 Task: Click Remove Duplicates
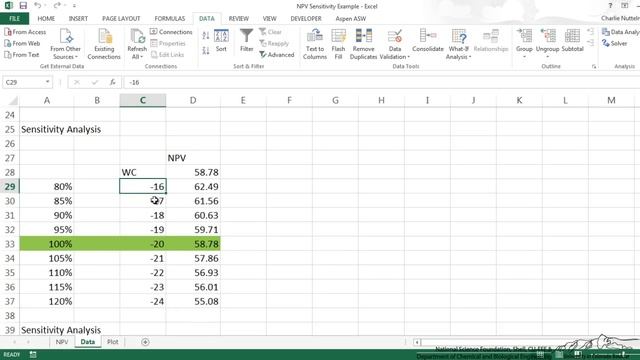click(x=363, y=44)
